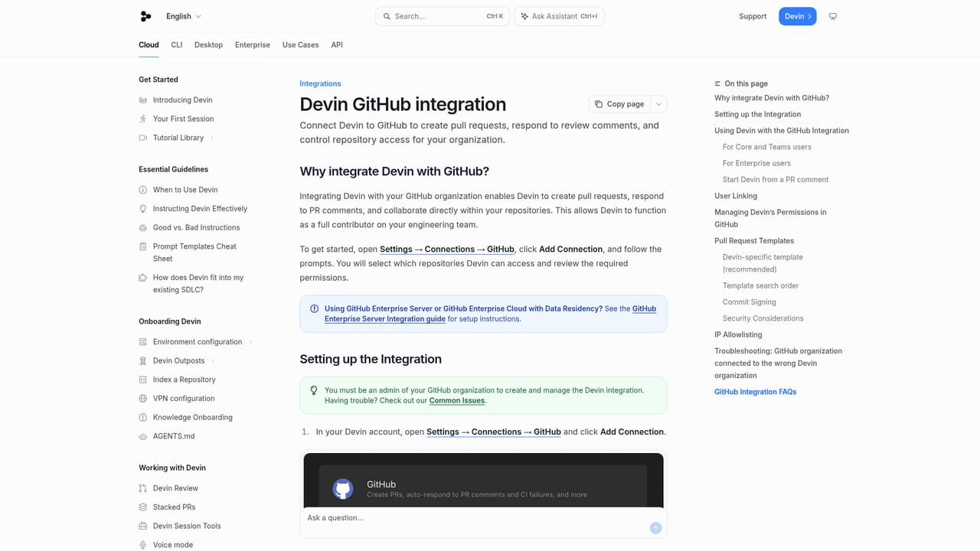Open the Common Issues link
Screen dimensions: 980x551
[x=457, y=400]
